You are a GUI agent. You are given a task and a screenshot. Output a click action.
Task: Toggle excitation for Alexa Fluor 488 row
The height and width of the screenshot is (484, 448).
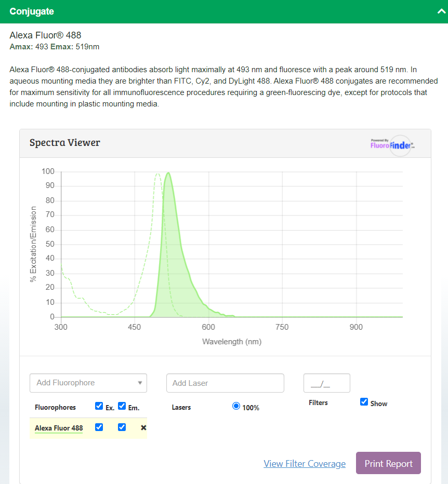tap(99, 427)
